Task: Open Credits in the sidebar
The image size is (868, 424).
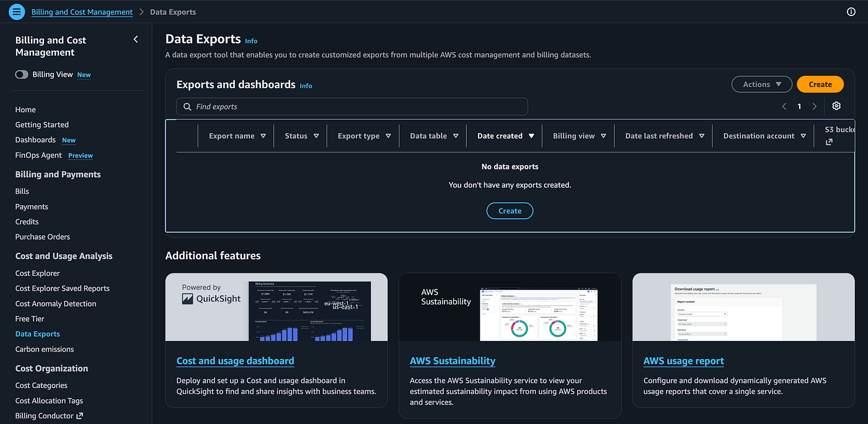Action: (x=27, y=221)
